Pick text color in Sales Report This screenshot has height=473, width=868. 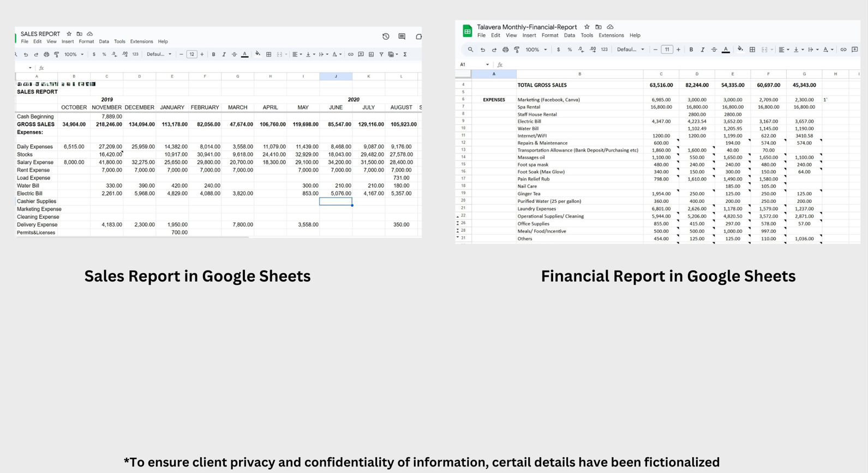pyautogui.click(x=244, y=55)
